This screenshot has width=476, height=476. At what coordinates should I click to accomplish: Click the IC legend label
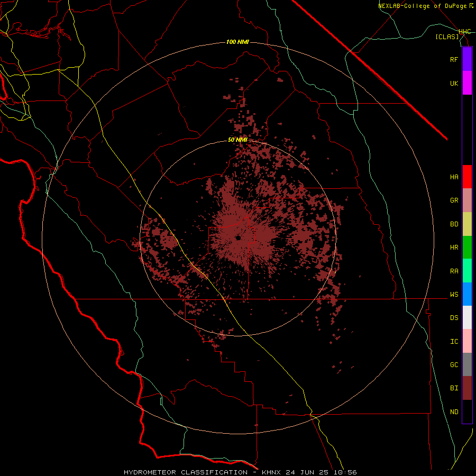click(454, 342)
